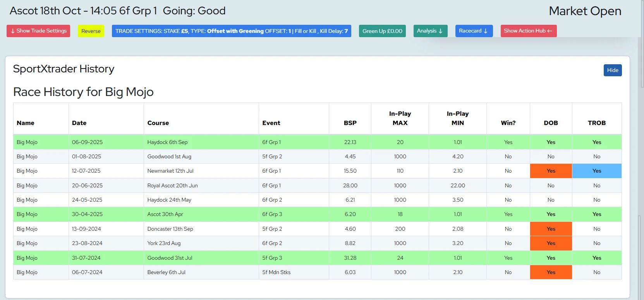
Task: Open the blue Trade Settings summary bar
Action: coord(231,31)
